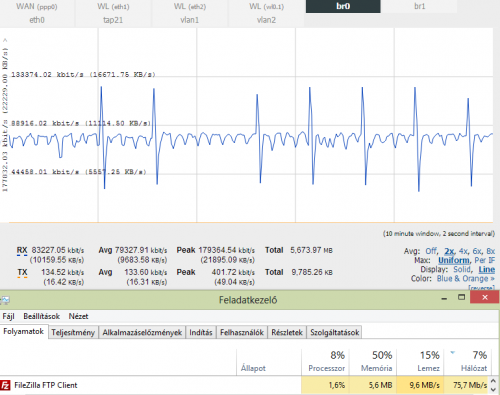The height and width of the screenshot is (395, 500).
Task: Open the Fájl menu in Feladatkezelő
Action: coord(8,316)
